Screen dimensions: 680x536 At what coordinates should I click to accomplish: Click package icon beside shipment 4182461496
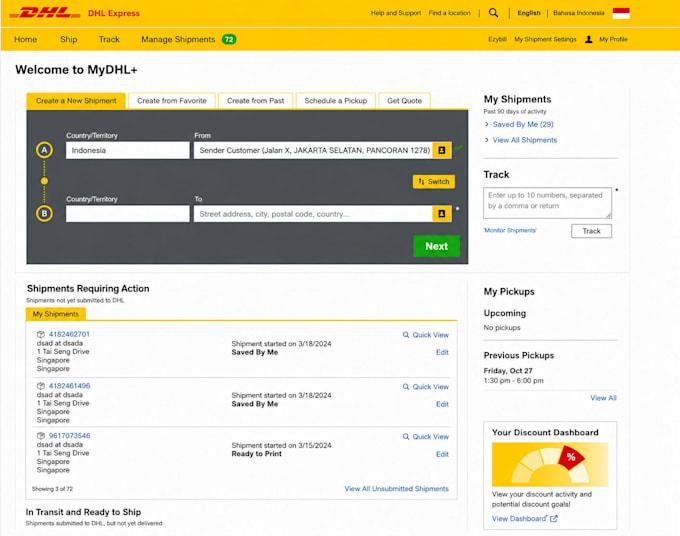tap(41, 386)
